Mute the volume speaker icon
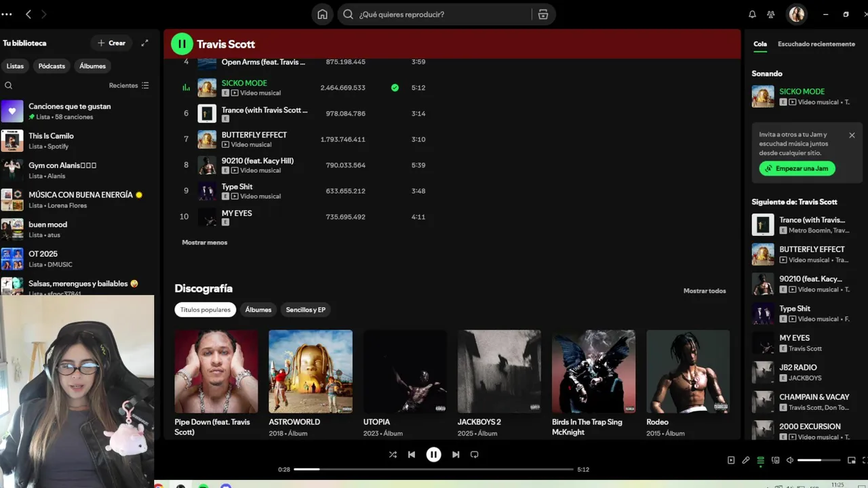 [x=790, y=460]
